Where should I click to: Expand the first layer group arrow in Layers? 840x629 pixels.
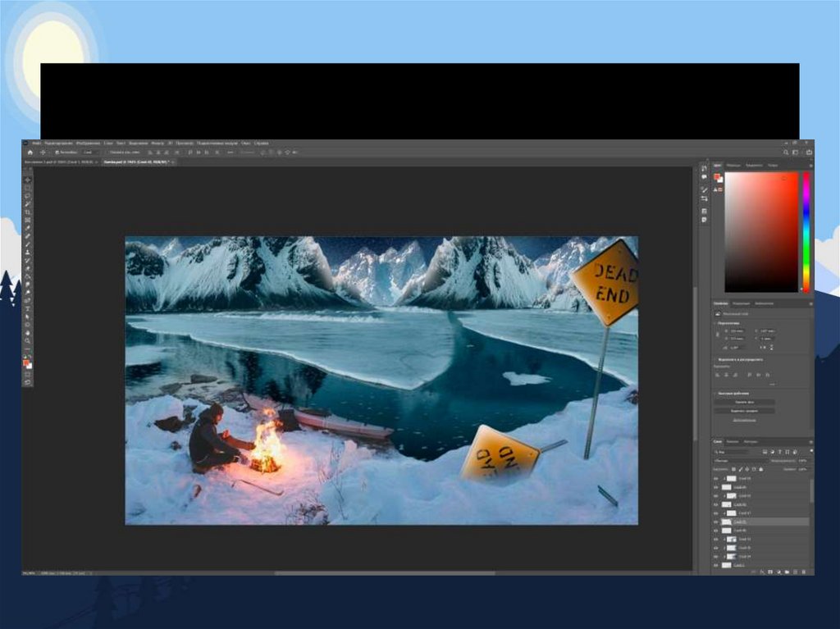point(723,478)
